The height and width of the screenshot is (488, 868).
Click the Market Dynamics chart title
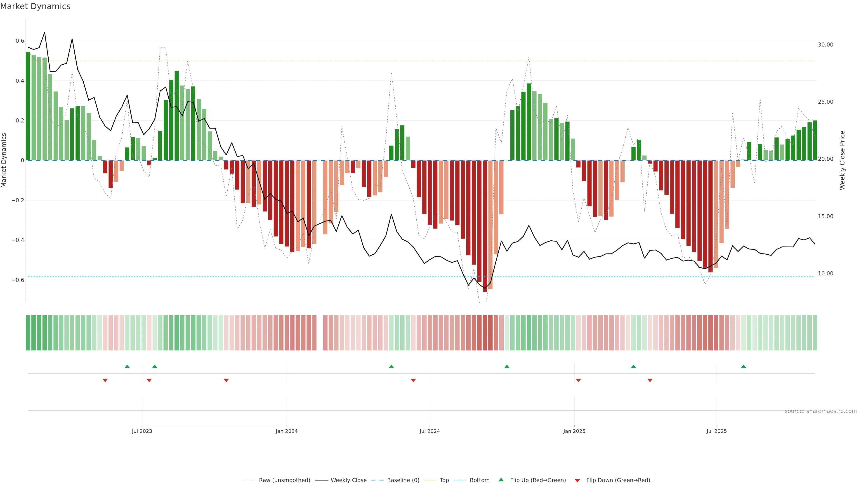pyautogui.click(x=35, y=6)
